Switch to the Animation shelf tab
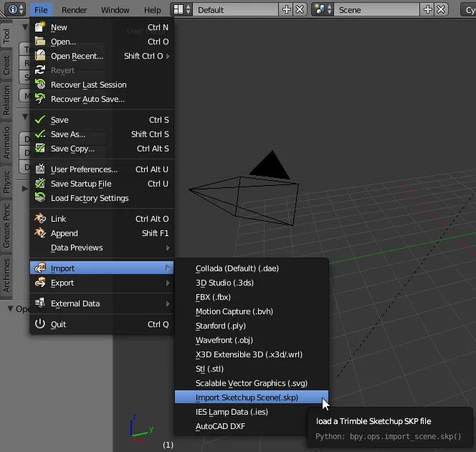The height and width of the screenshot is (452, 476). pyautogui.click(x=6, y=143)
